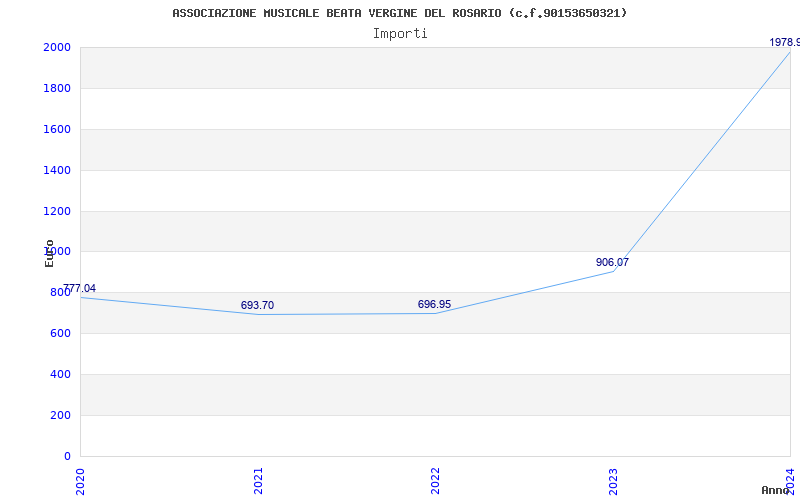800x500 pixels.
Task: Click the y-axis value 400
Action: click(60, 374)
